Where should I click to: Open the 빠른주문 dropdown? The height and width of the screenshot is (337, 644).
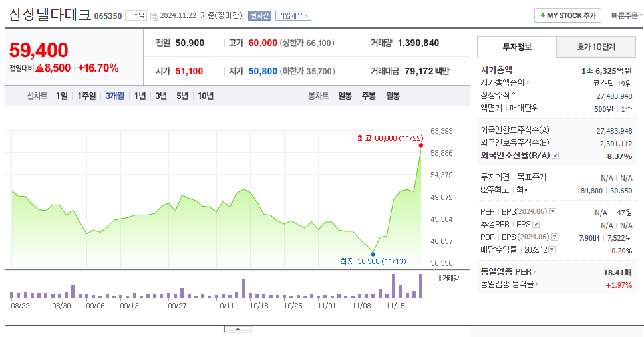[627, 15]
